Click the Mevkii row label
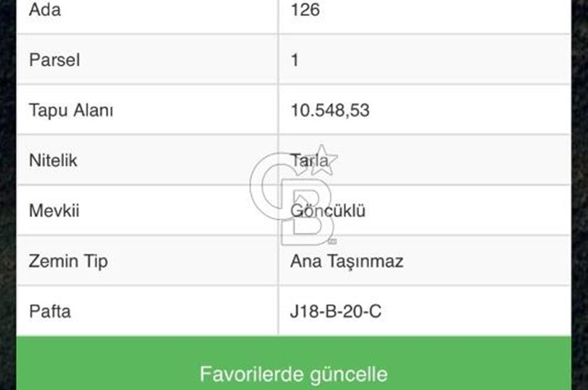This screenshot has height=390, width=588. [55, 211]
